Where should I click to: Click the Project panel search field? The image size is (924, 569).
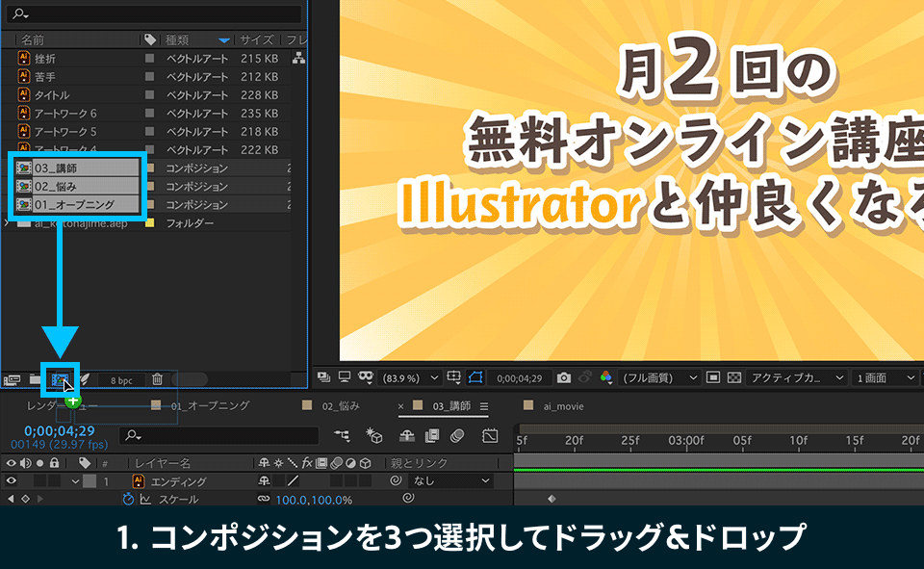(x=154, y=13)
